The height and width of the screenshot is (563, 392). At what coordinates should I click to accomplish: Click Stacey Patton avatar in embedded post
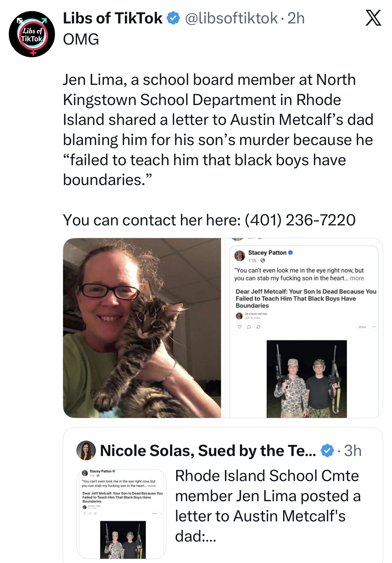coord(240,256)
